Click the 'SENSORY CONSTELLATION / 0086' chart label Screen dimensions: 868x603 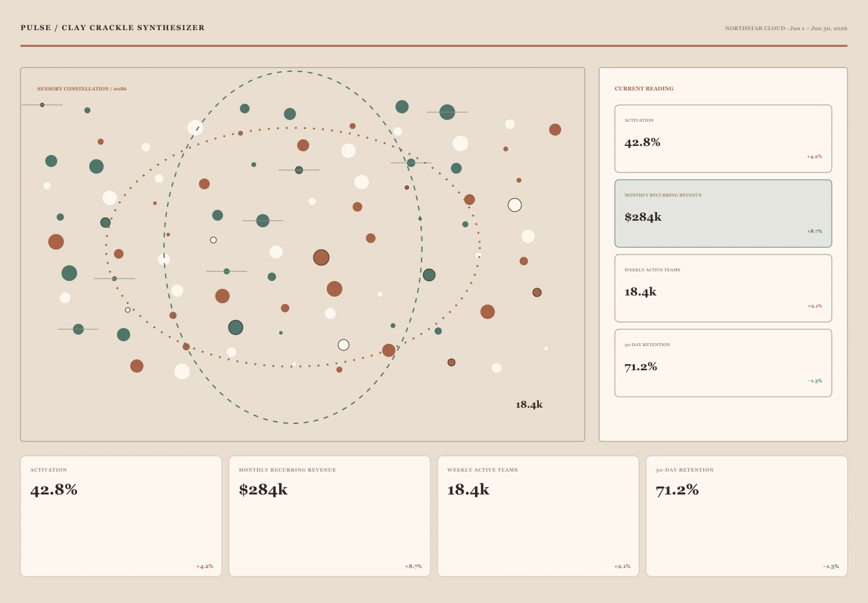82,89
